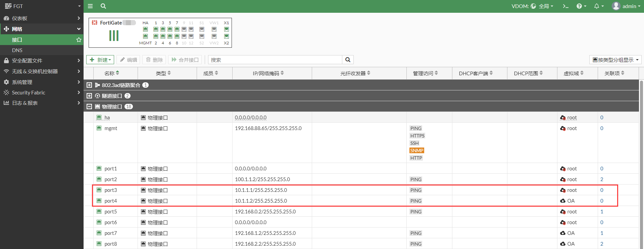Open the 按类型分组显示 dropdown
This screenshot has height=249, width=644.
(x=615, y=60)
